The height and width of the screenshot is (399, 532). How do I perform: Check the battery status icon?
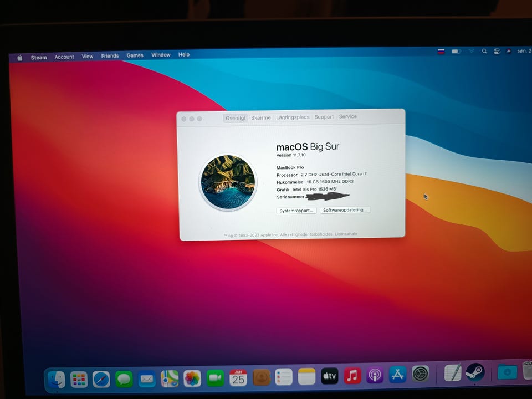point(456,51)
